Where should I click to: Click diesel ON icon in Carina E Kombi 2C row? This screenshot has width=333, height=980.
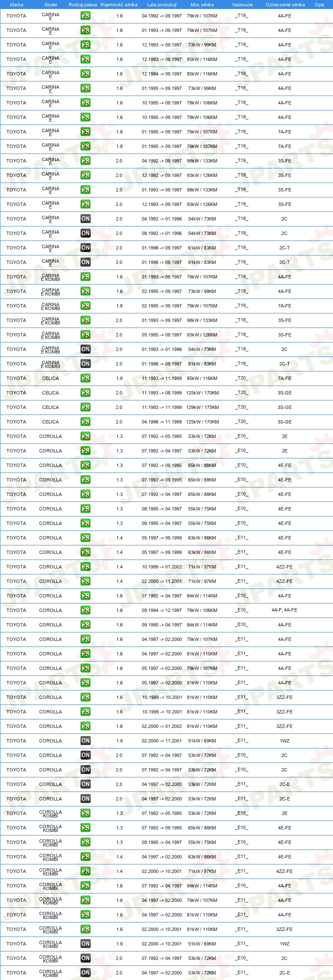coord(85,349)
